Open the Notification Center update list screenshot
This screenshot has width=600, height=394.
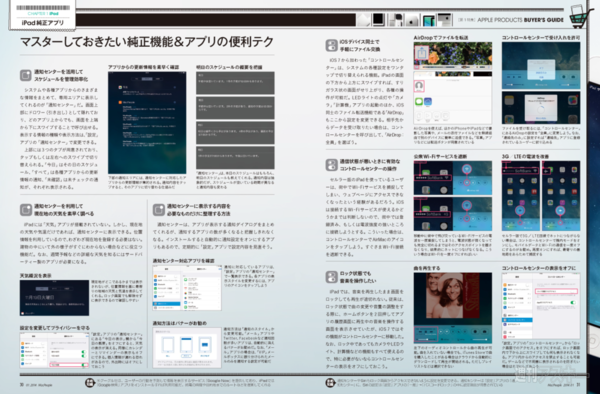(x=147, y=123)
